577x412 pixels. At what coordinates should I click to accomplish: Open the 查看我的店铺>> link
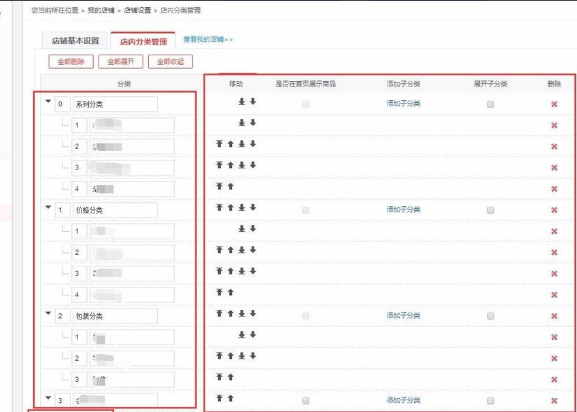[208, 39]
